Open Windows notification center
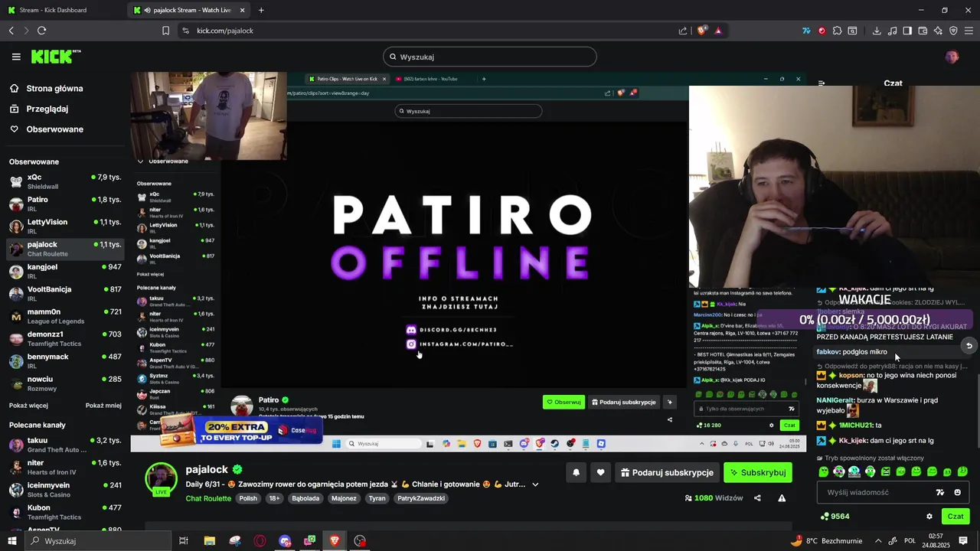The image size is (980, 551). point(963,541)
